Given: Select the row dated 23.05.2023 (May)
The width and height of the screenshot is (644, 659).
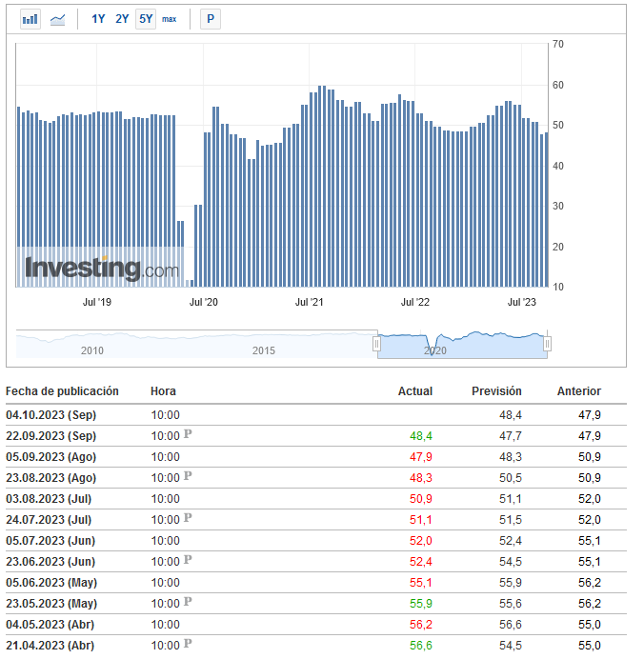Looking at the screenshot, I should (316, 604).
